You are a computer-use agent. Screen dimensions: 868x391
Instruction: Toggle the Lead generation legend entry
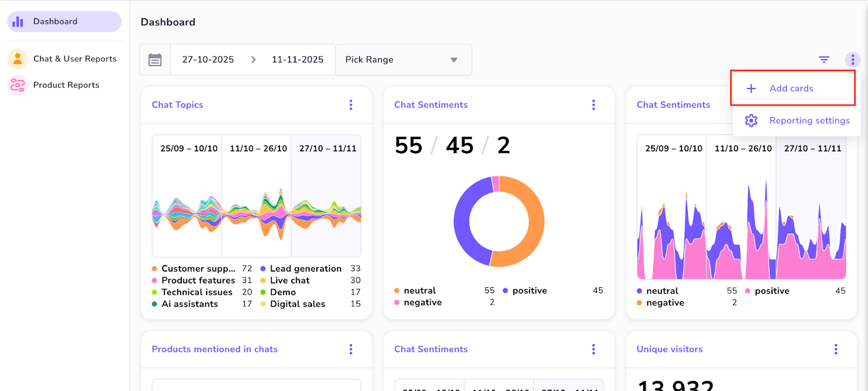305,269
